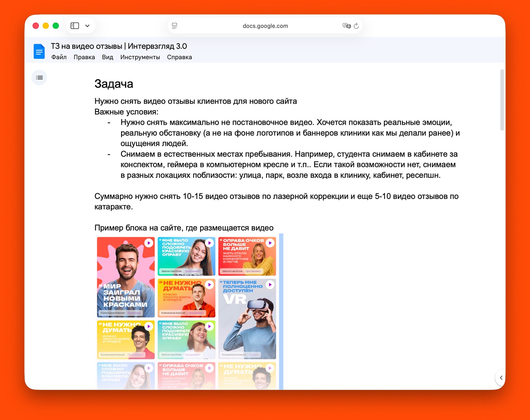Image resolution: width=530 pixels, height=420 pixels.
Task: Expand the side panel chevron at bottom right
Action: pos(501,378)
